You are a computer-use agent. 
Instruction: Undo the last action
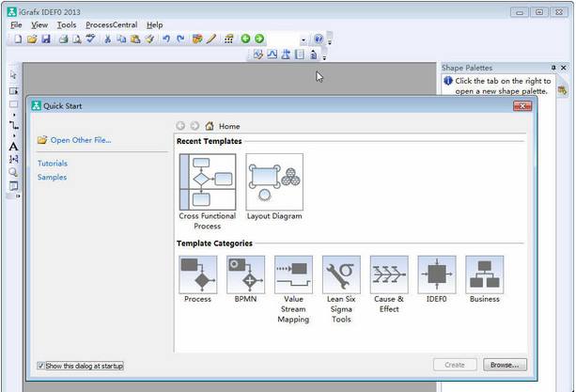[x=166, y=39]
